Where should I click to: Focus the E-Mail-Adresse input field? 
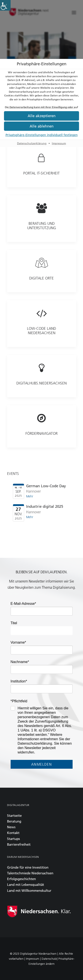41,611
